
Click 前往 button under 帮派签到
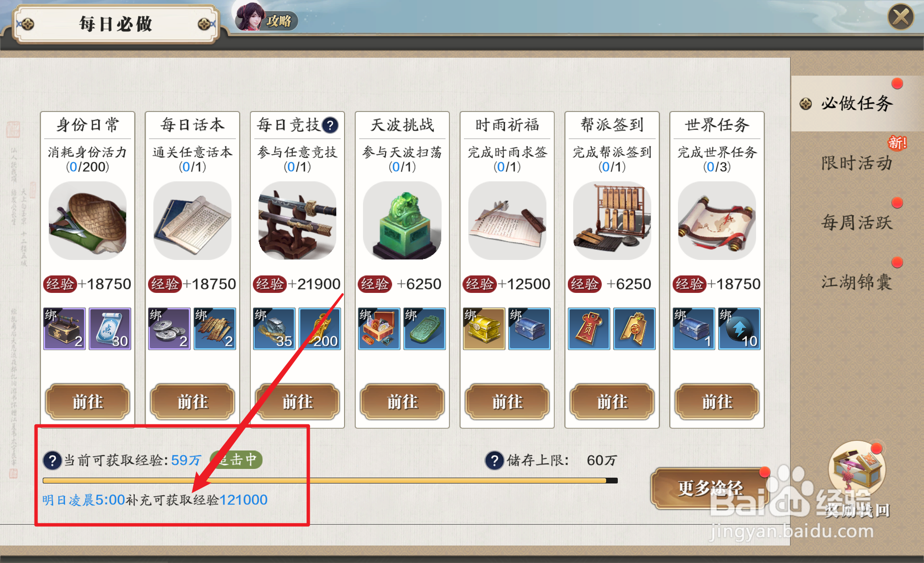click(612, 402)
